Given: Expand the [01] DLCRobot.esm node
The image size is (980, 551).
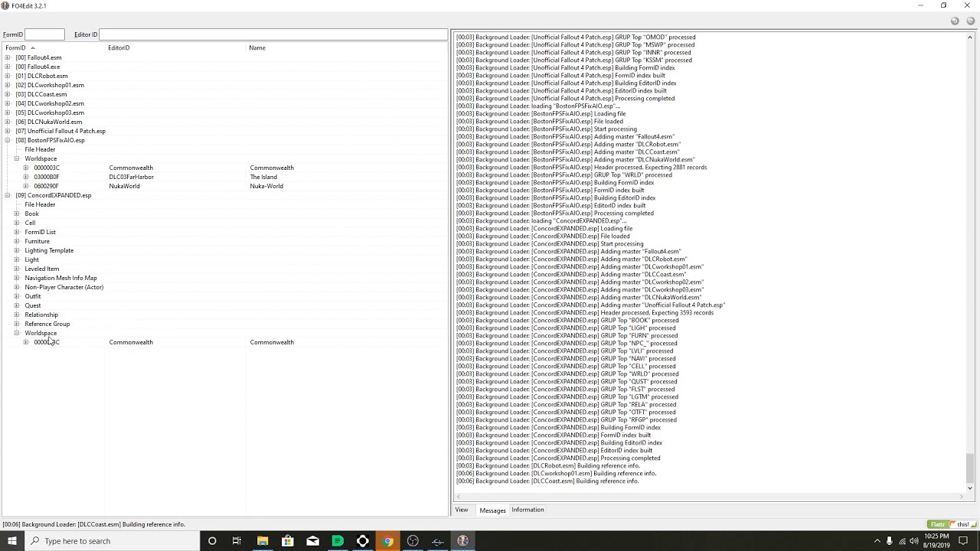Looking at the screenshot, I should [x=8, y=76].
